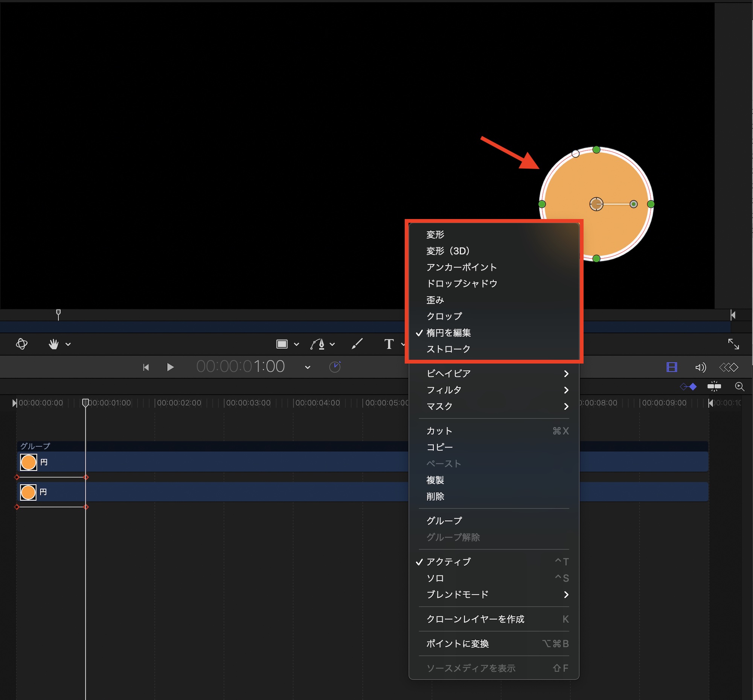
Task: Select the rectangle shape tool
Action: coord(282,344)
